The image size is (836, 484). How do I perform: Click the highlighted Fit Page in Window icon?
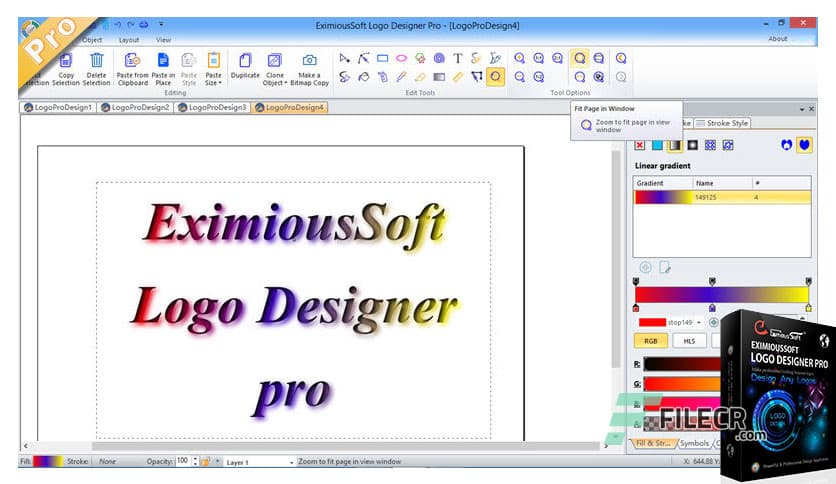pos(580,58)
